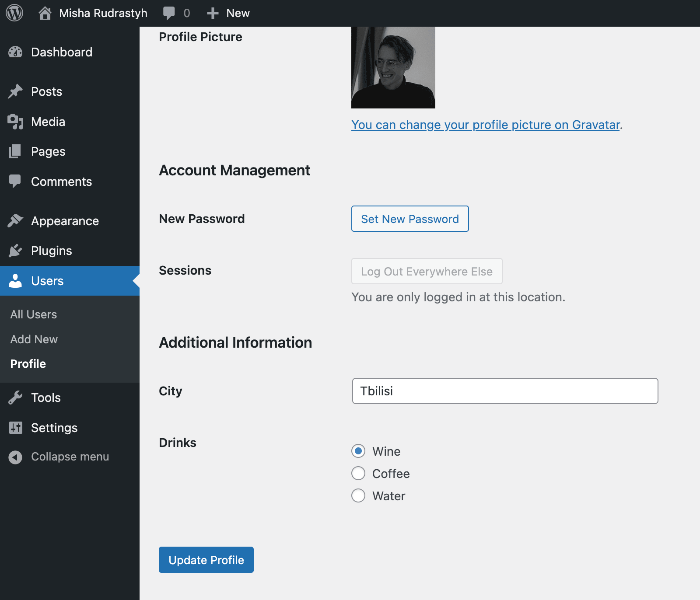Click the Pages icon in sidebar
The image size is (700, 600).
[15, 151]
